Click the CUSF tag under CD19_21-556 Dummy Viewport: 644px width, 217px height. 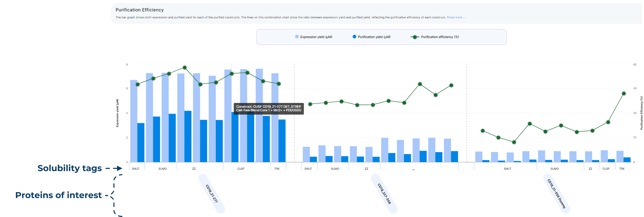[606, 169]
